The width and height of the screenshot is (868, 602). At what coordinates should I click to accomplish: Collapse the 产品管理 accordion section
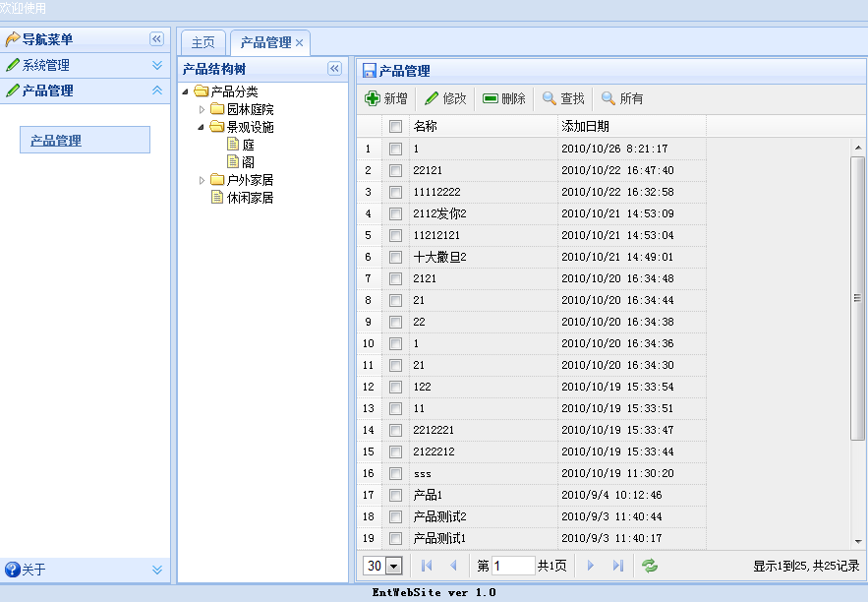coord(157,90)
